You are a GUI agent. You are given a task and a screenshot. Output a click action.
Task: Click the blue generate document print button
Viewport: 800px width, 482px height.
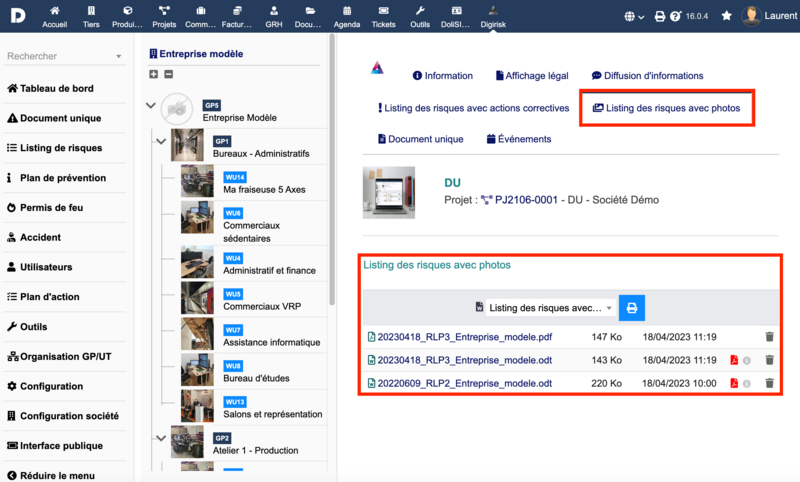pos(632,308)
